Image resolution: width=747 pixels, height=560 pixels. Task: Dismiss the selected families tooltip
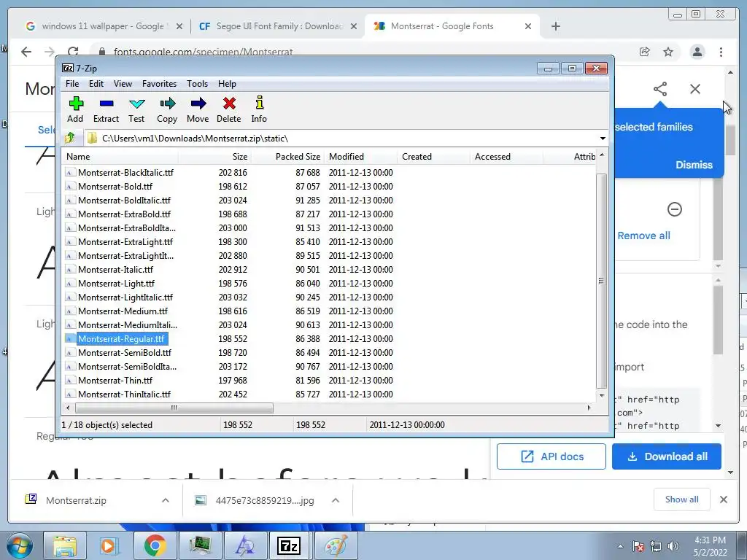pos(694,165)
